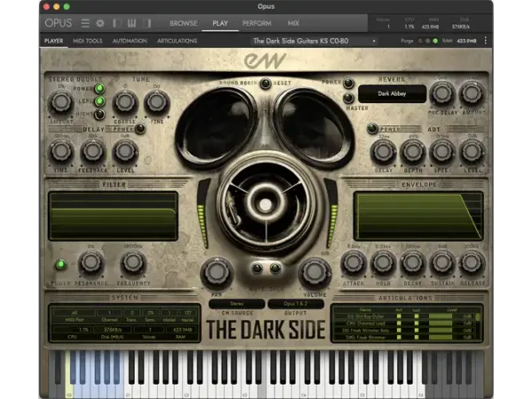Viewport: 532px width, 399px height.
Task: Click the Filter Resonance knob
Action: coord(90,263)
